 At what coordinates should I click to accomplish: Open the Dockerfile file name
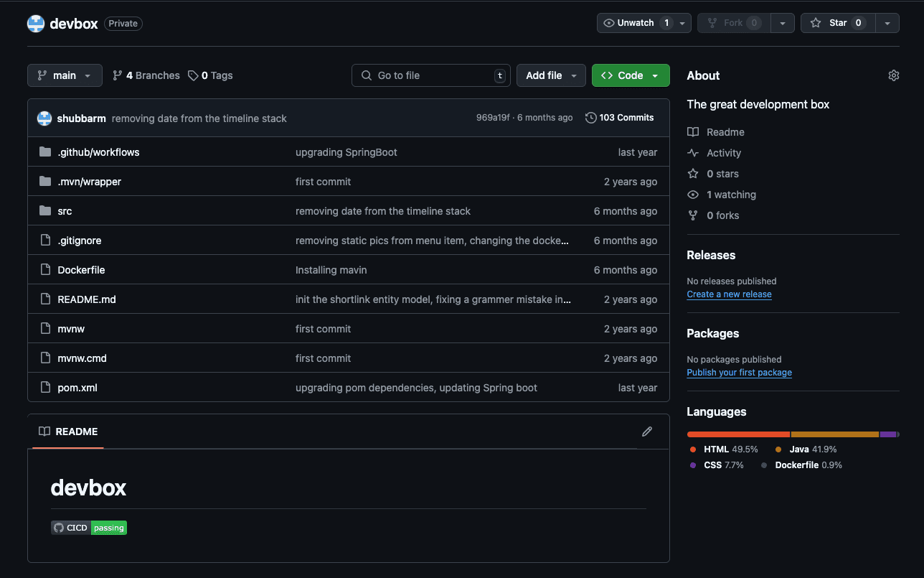81,270
